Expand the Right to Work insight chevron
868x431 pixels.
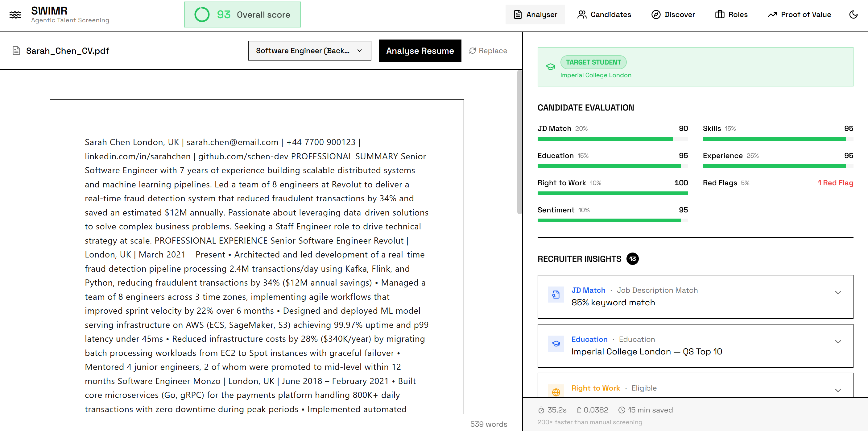838,390
